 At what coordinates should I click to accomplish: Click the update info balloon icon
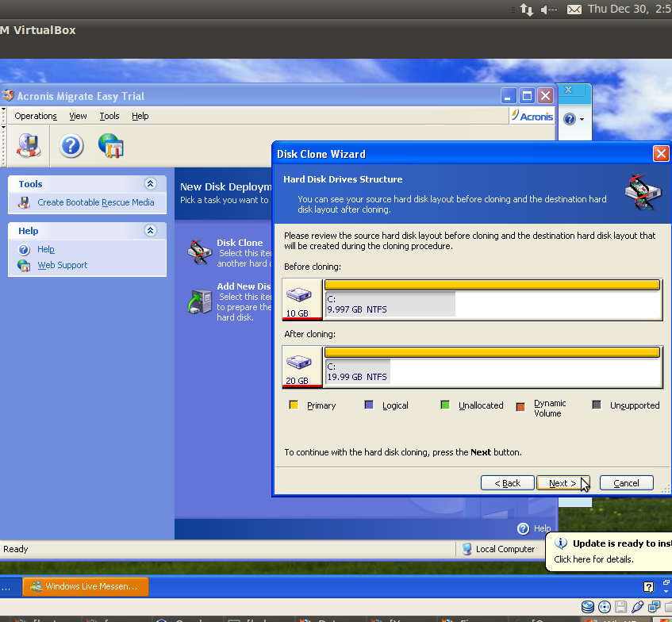[561, 543]
